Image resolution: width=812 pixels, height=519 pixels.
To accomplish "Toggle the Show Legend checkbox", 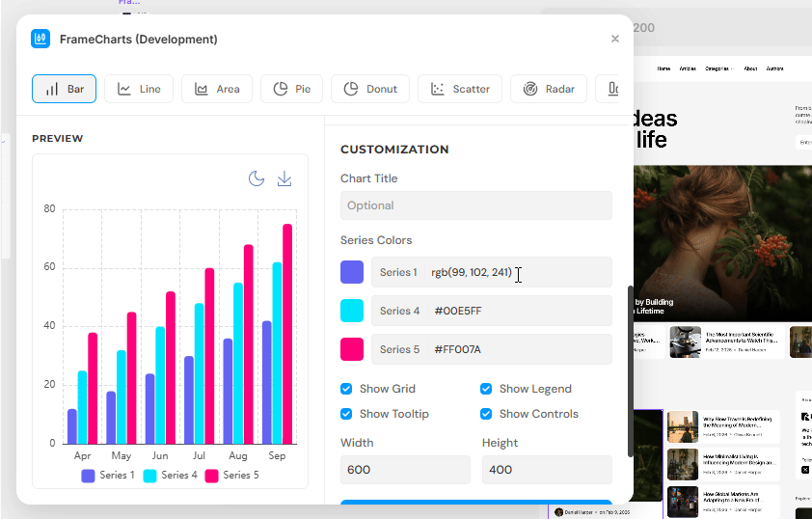I will point(486,389).
